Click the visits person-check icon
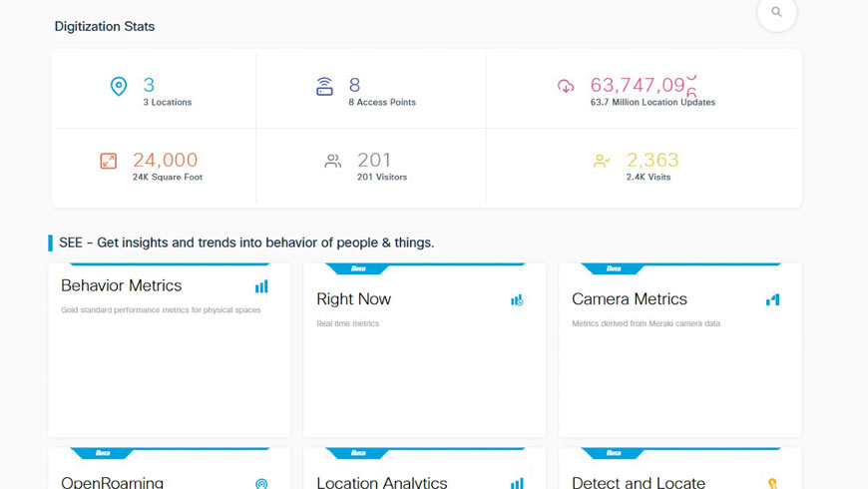 point(602,161)
